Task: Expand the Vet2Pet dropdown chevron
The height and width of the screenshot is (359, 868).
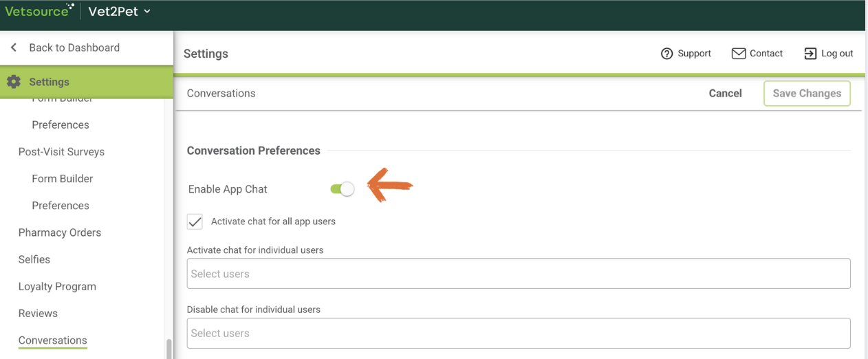Action: click(147, 12)
